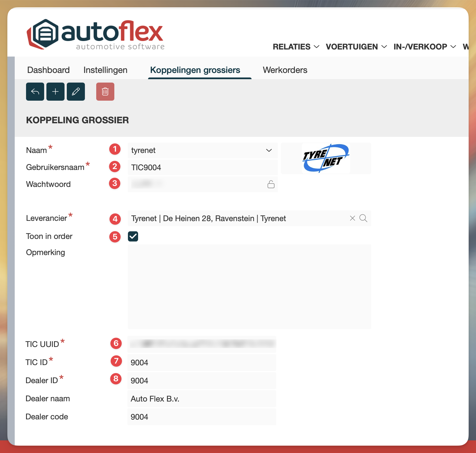Open the Werkorders tab
This screenshot has width=476, height=453.
[x=285, y=70]
